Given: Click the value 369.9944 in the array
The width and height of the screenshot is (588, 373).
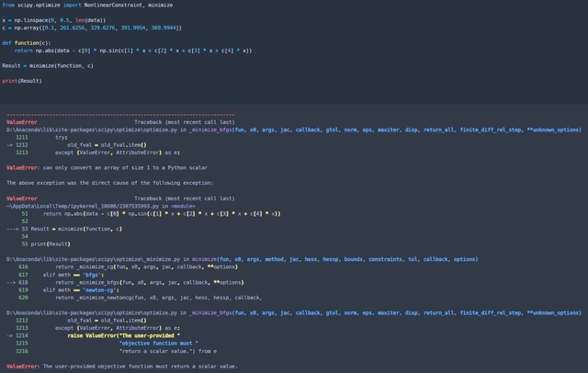Looking at the screenshot, I should (x=164, y=28).
